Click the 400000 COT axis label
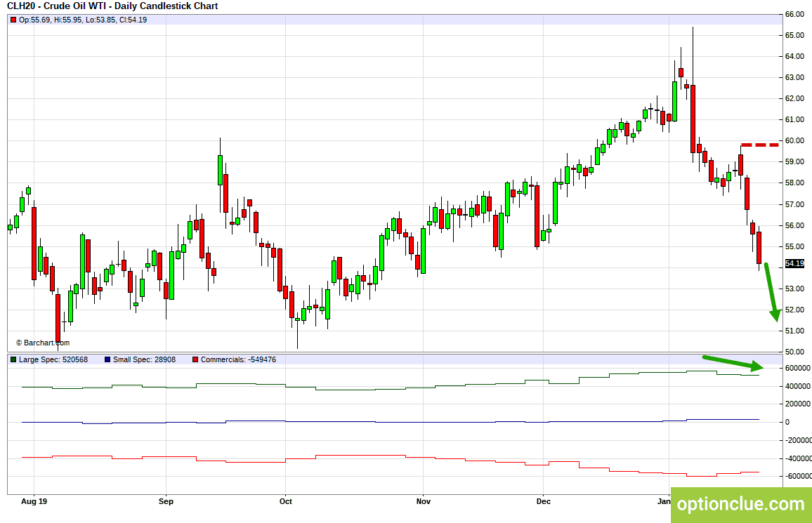This screenshot has height=523, width=812. coord(797,386)
